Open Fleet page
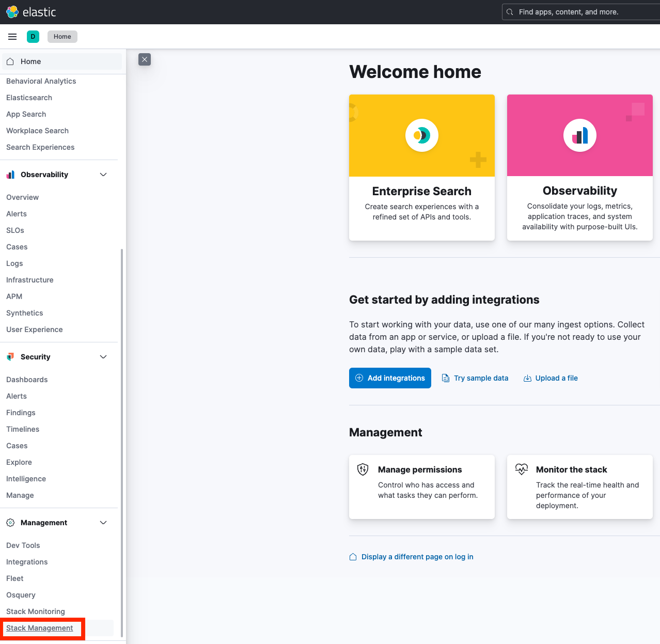660x644 pixels. coord(15,578)
